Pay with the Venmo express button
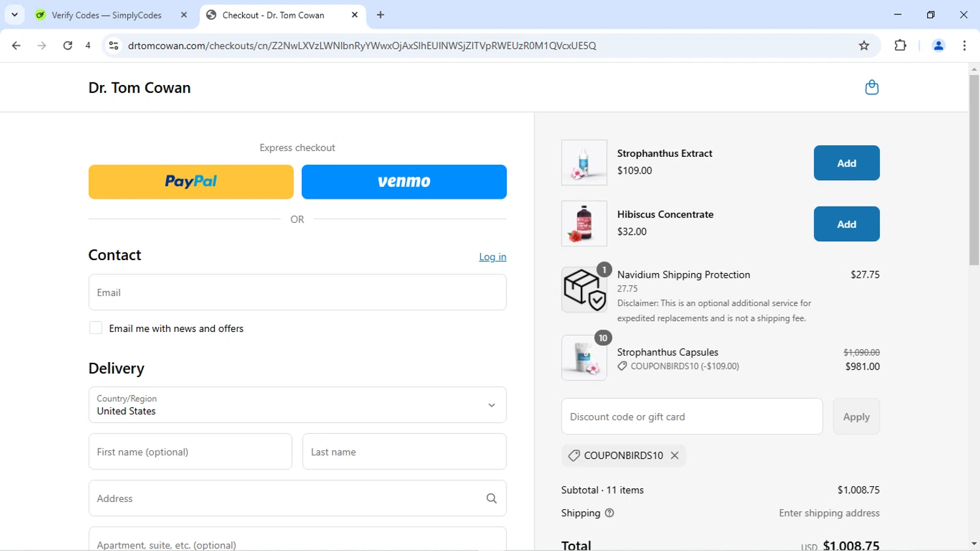The height and width of the screenshot is (551, 980). tap(404, 182)
